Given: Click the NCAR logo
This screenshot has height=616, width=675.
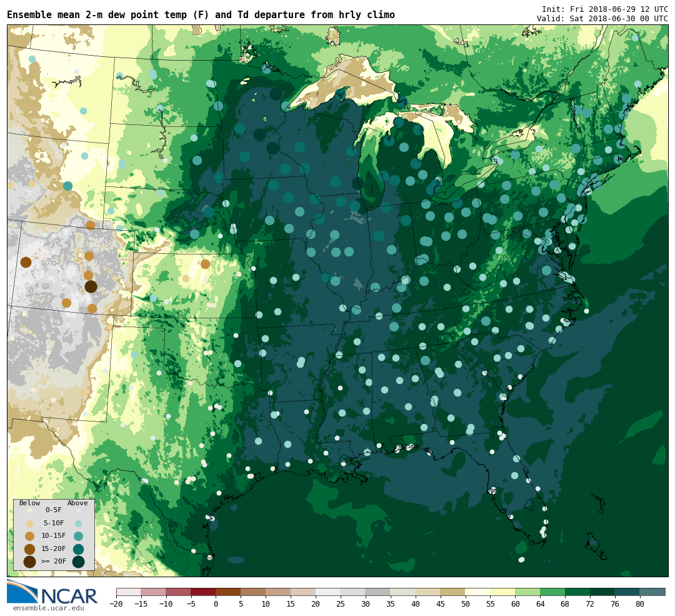Looking at the screenshot, I should [52, 592].
